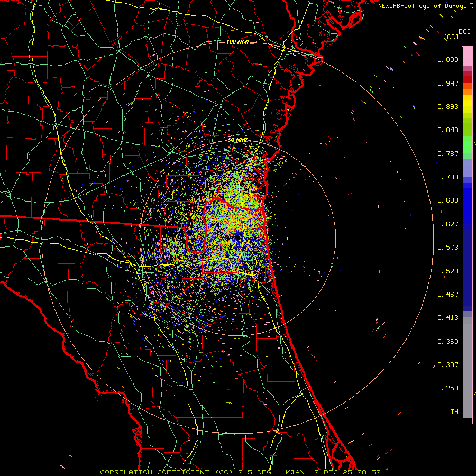The width and height of the screenshot is (476, 476).
Task: Click the 50 NMI range ring label
Action: (237, 140)
